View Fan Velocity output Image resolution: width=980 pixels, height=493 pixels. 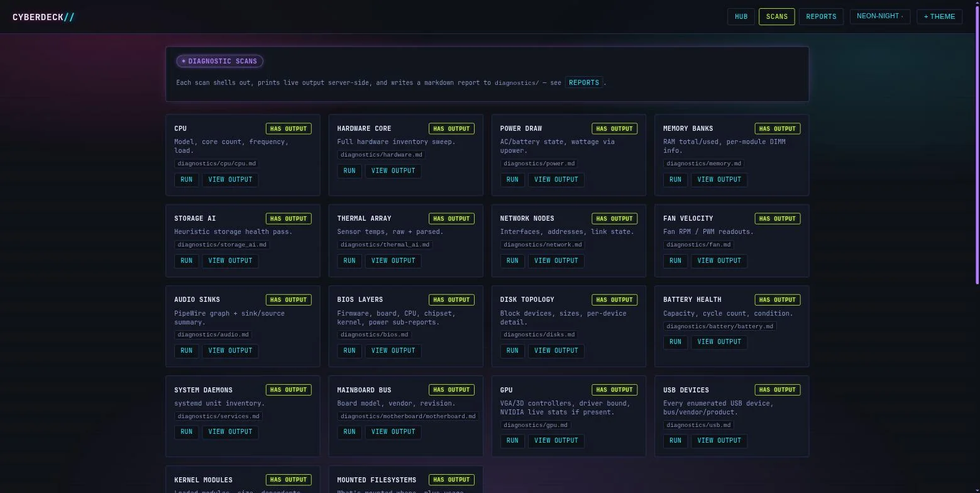coord(719,260)
